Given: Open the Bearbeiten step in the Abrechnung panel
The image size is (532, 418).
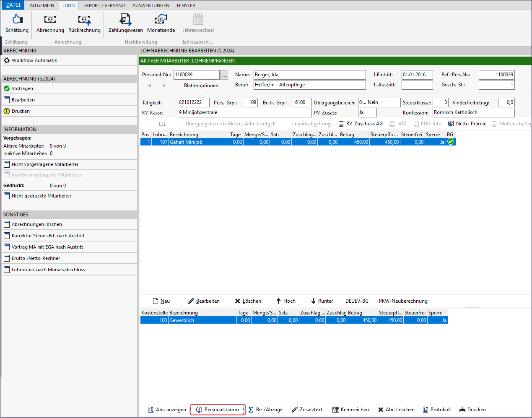Looking at the screenshot, I should pyautogui.click(x=69, y=100).
